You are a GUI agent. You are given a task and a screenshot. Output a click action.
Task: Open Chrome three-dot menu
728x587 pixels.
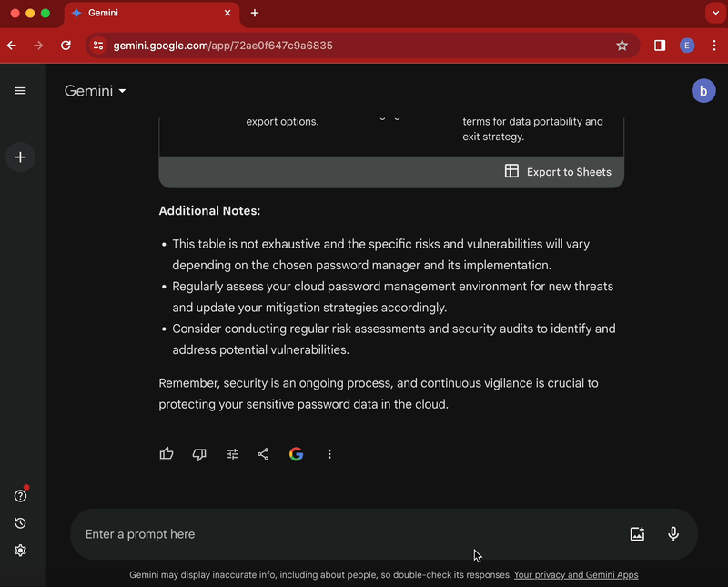(x=714, y=45)
